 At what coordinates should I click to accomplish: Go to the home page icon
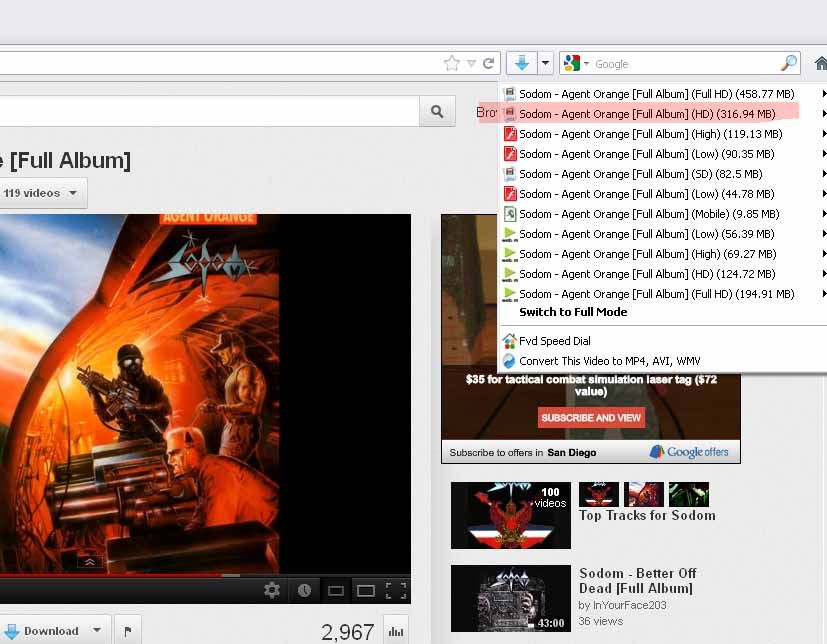click(820, 63)
